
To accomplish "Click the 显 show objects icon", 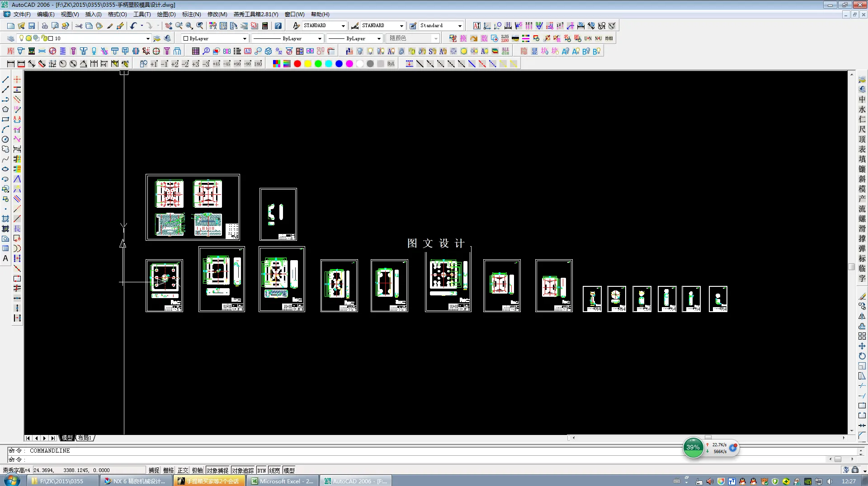I will coord(534,51).
